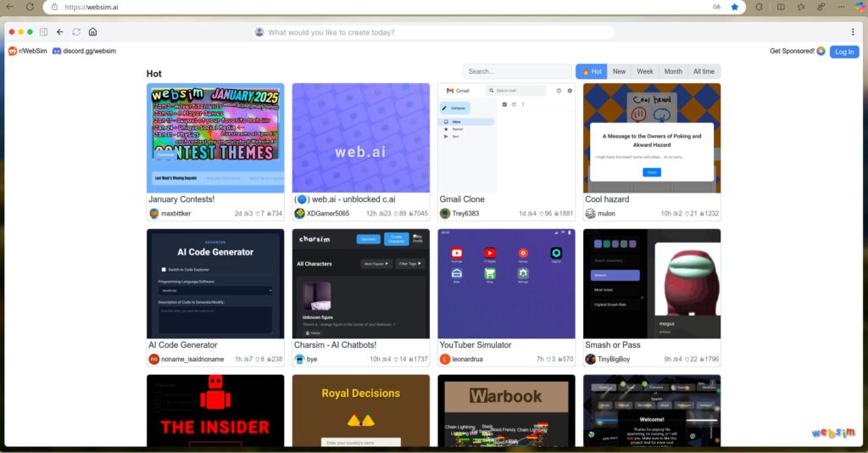
Task: Open Royal Decisions thumbnail
Action: [361, 411]
